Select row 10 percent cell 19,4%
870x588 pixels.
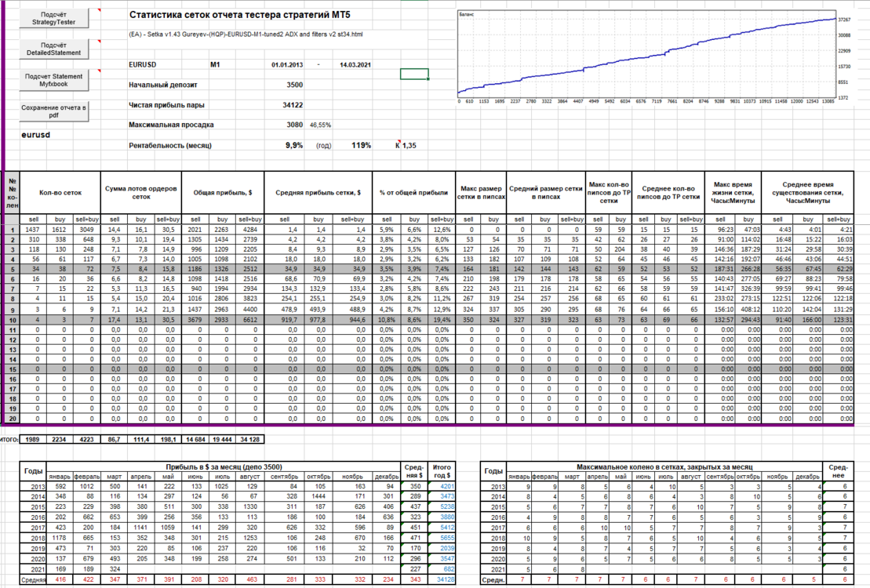[441, 320]
